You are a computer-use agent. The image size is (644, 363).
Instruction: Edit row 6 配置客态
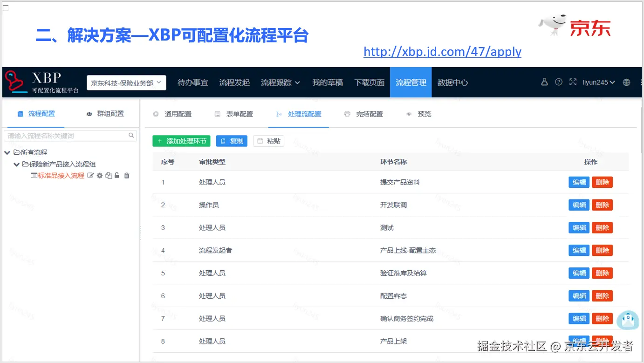(x=579, y=296)
